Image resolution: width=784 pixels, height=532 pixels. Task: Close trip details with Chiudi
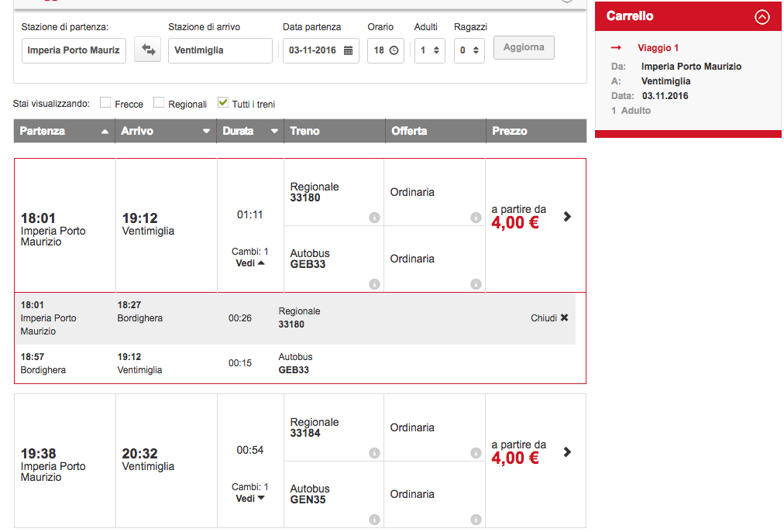pos(549,318)
